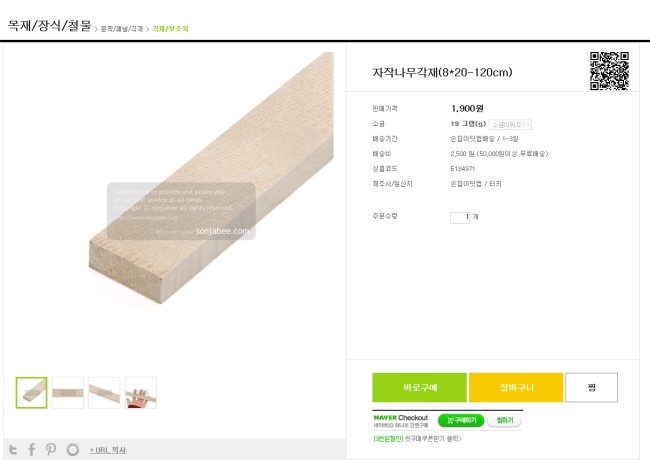The image size is (650, 467).
Task: Click the green 바로구매 buy-now button
Action: pos(420,387)
